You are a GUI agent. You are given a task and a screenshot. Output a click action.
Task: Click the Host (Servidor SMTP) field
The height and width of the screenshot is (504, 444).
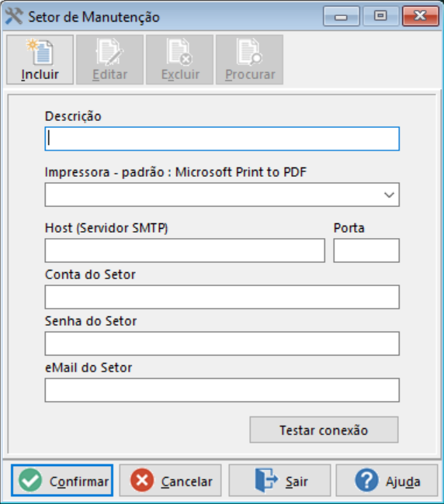point(185,250)
